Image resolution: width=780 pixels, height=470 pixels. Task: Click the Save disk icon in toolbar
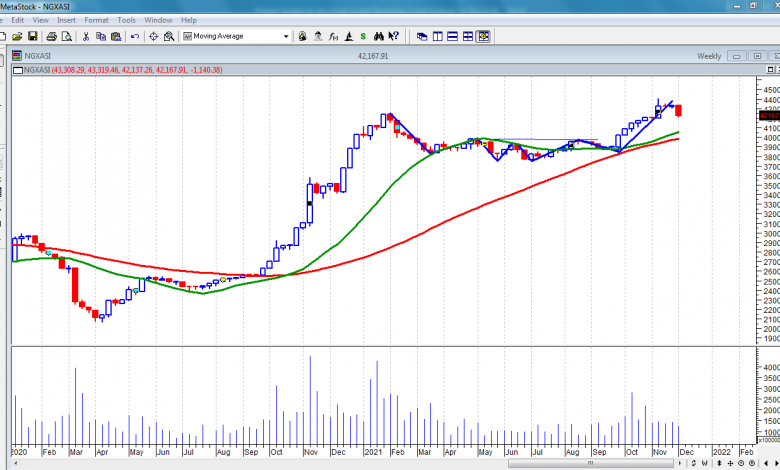coord(32,36)
